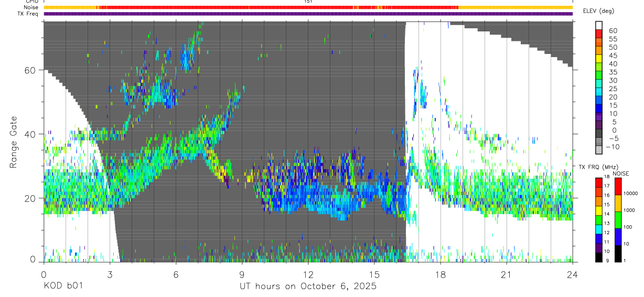Screen dimensions: 644x297
Task: Click the 3 tick on UT hours axis
Action: coord(110,274)
